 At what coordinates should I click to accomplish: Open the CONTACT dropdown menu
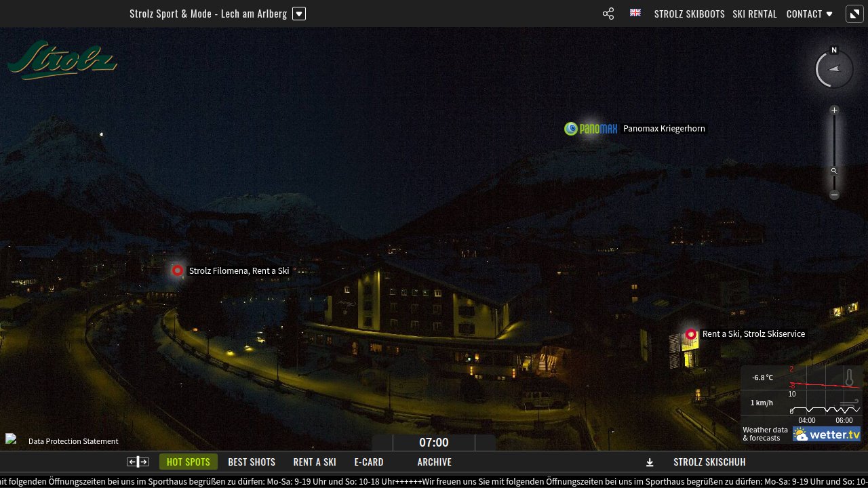809,14
